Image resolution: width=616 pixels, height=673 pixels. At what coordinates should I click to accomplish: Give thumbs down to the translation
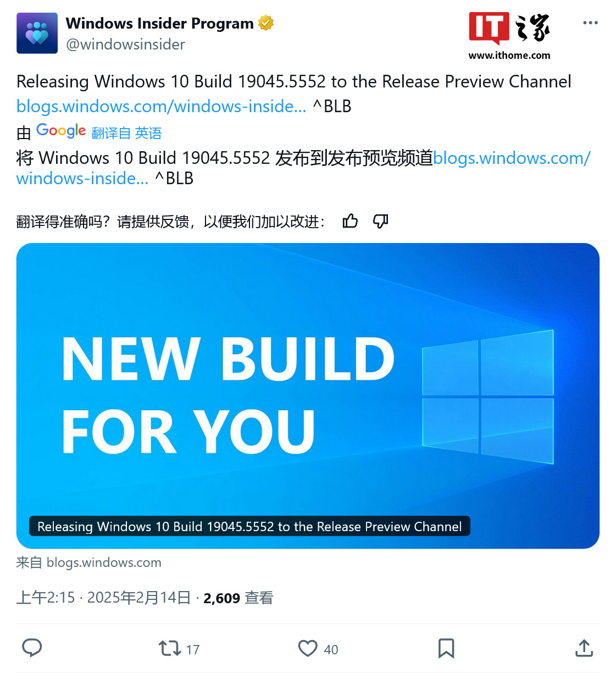(380, 221)
